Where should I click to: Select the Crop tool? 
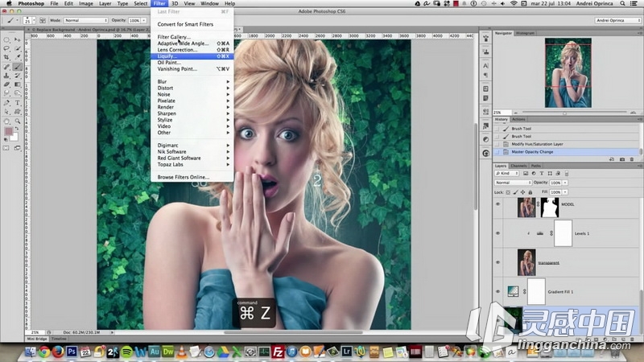pos(6,57)
